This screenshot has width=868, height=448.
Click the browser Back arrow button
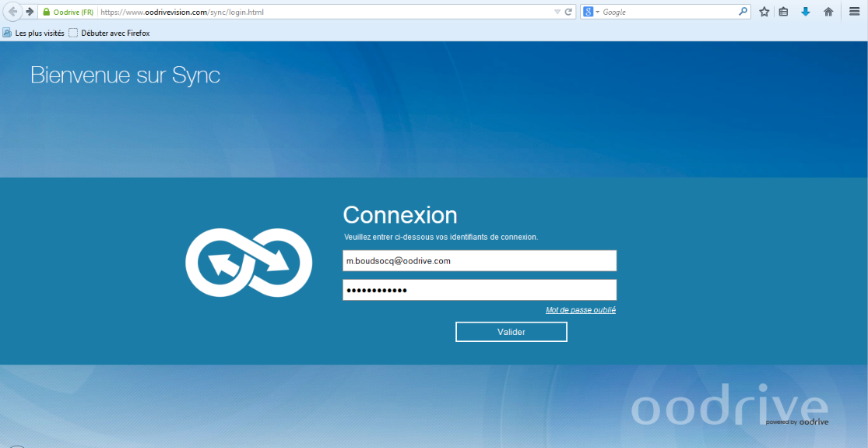point(12,12)
